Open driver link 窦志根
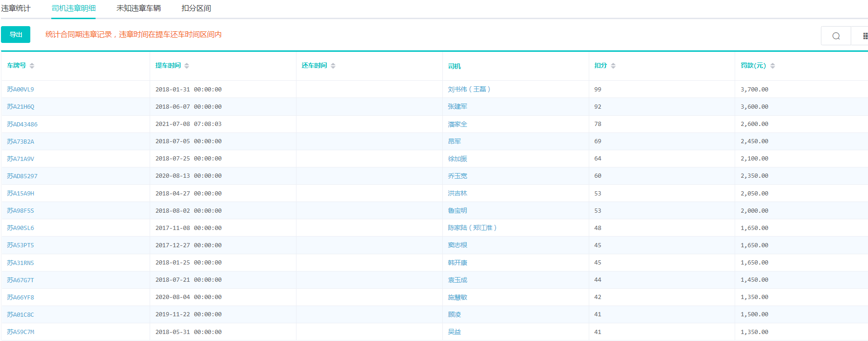This screenshot has width=868, height=341. tap(457, 245)
